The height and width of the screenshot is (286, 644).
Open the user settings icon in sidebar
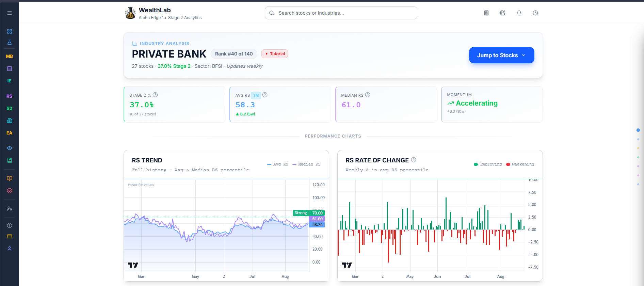tap(10, 209)
